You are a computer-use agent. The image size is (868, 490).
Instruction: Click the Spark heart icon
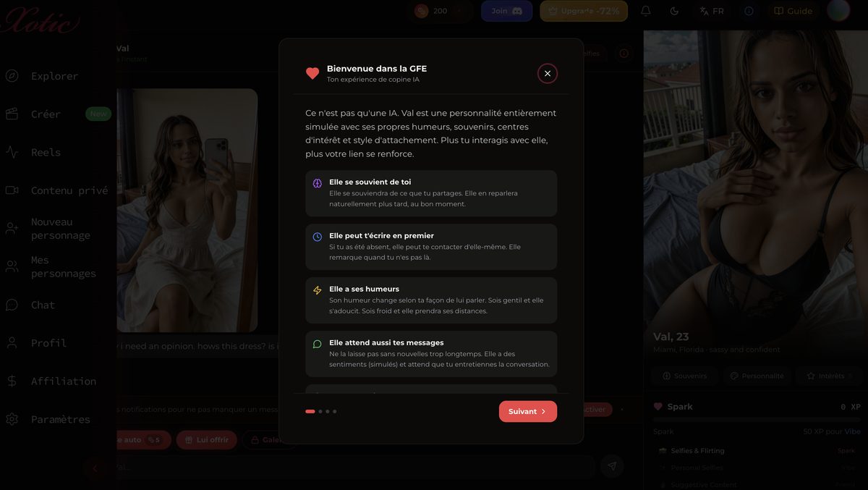point(658,407)
